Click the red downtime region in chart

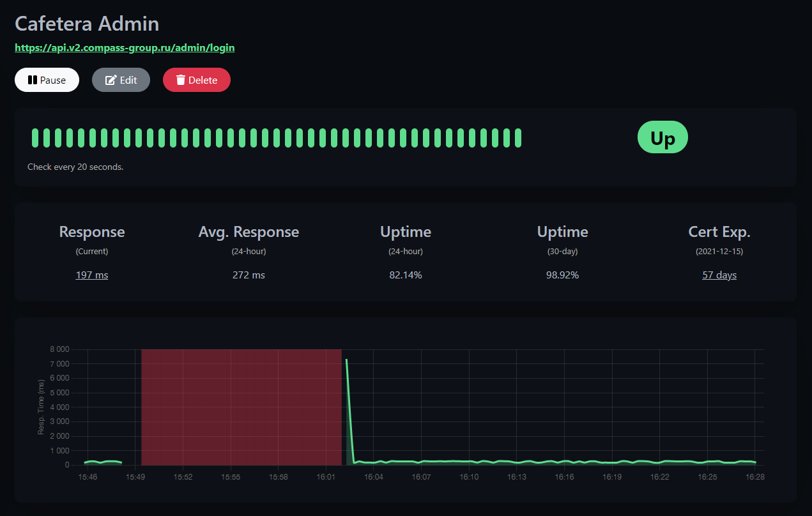coord(241,407)
